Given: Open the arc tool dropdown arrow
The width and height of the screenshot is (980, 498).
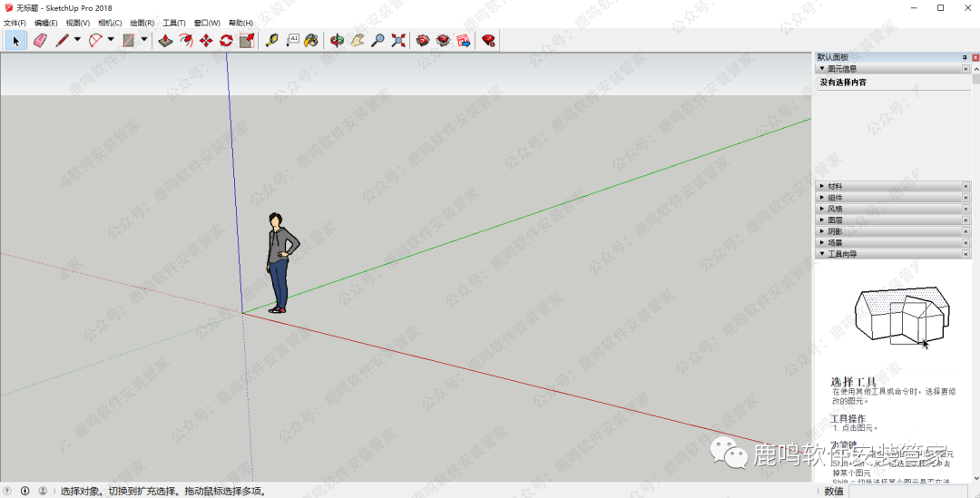Looking at the screenshot, I should coord(111,40).
